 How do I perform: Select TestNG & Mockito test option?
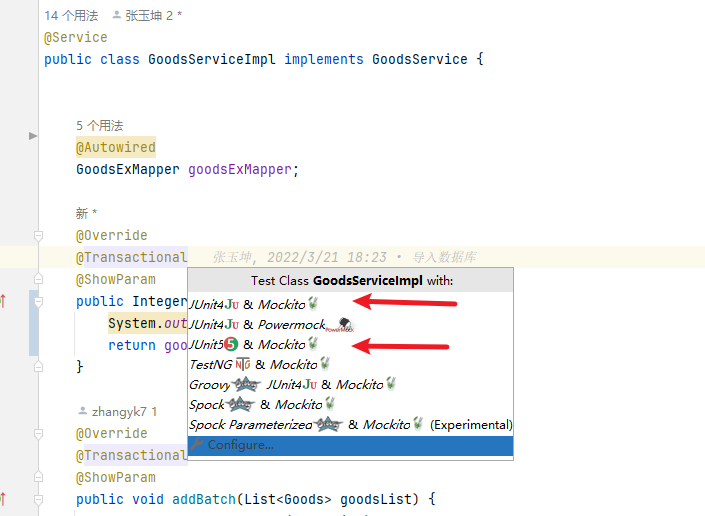pyautogui.click(x=350, y=365)
